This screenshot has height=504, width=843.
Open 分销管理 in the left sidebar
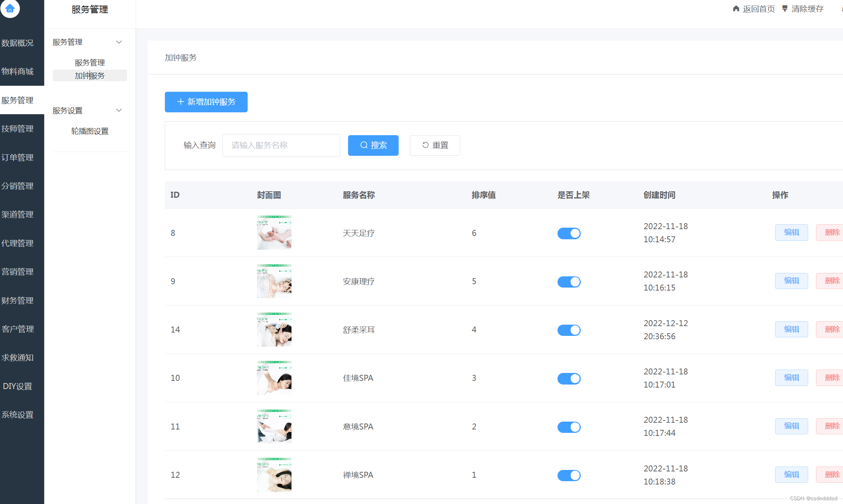click(x=17, y=186)
